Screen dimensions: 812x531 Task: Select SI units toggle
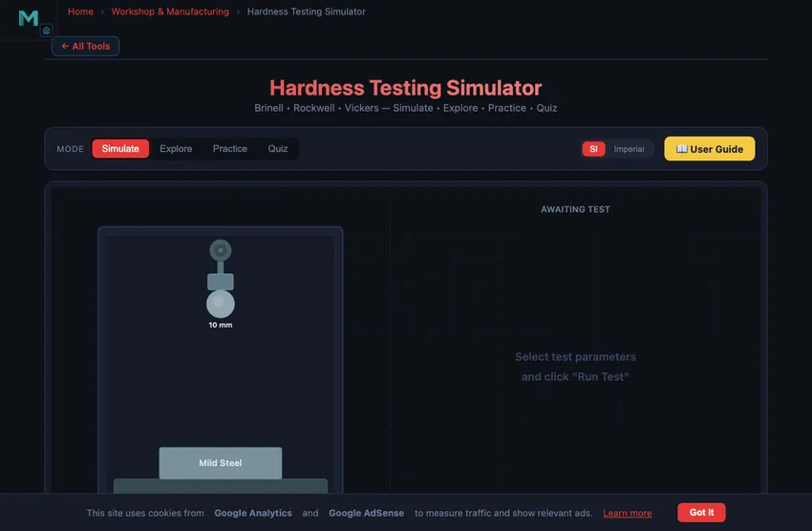click(593, 149)
